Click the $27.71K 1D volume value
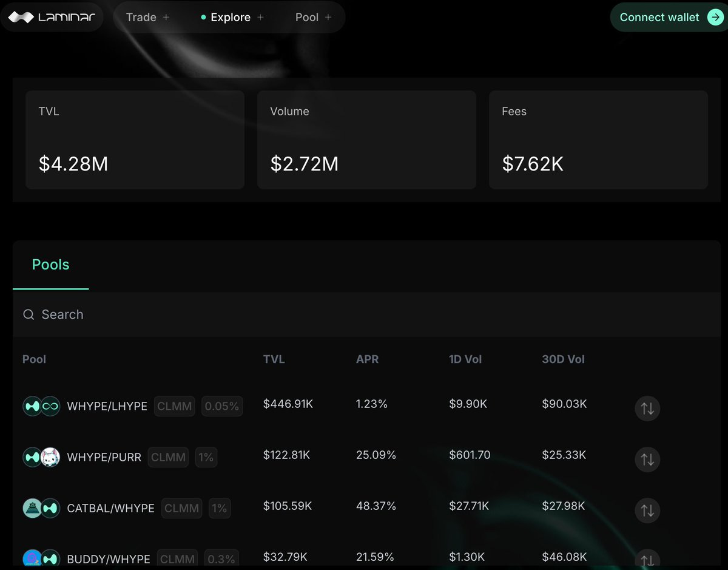 point(469,506)
